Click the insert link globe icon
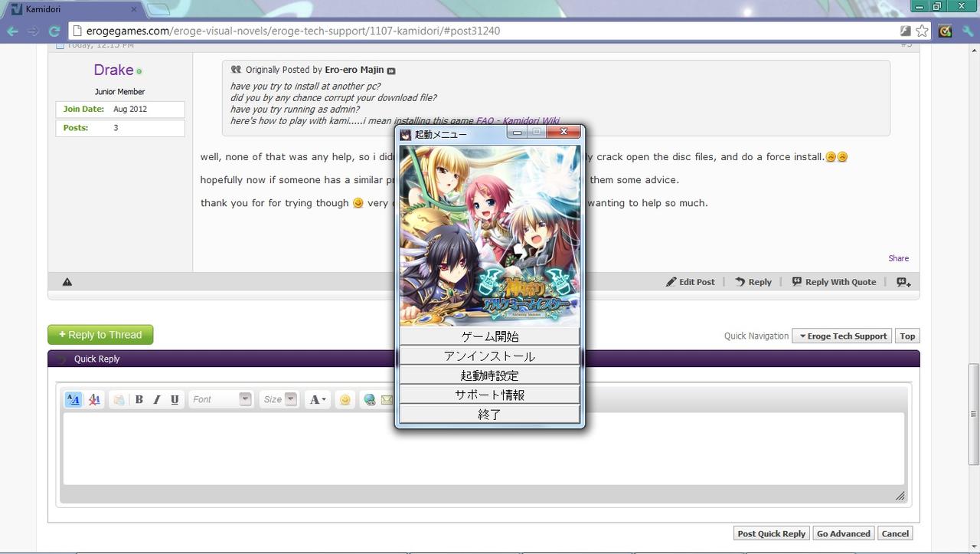 (x=370, y=399)
